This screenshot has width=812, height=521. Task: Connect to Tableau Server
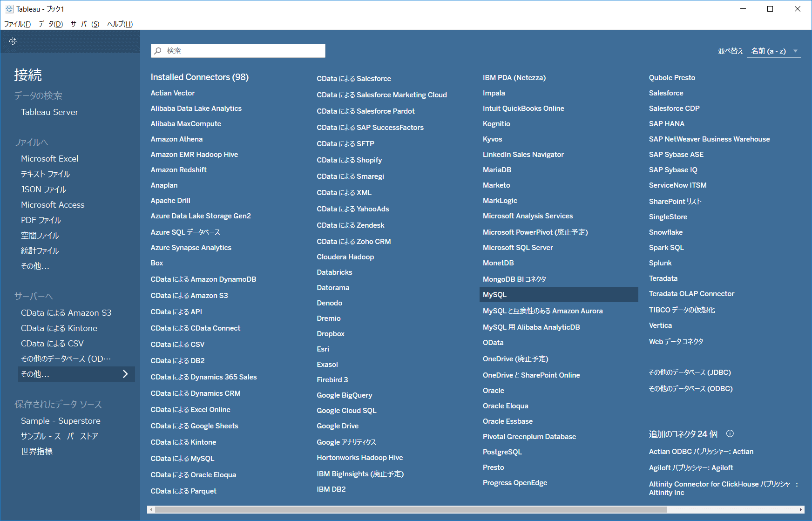50,112
